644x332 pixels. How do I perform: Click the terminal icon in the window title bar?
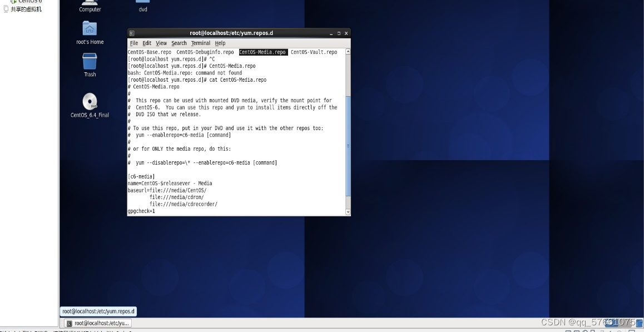coord(132,33)
